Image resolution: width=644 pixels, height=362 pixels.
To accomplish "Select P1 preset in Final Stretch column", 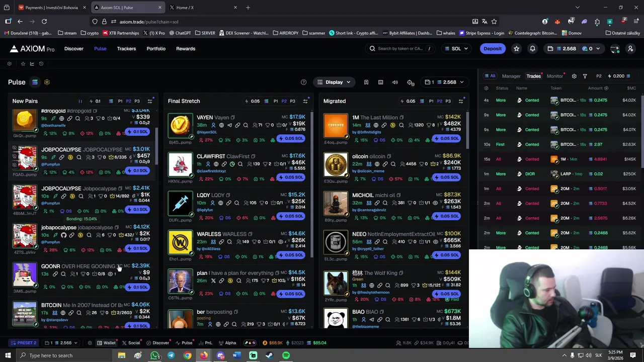I will point(275,101).
